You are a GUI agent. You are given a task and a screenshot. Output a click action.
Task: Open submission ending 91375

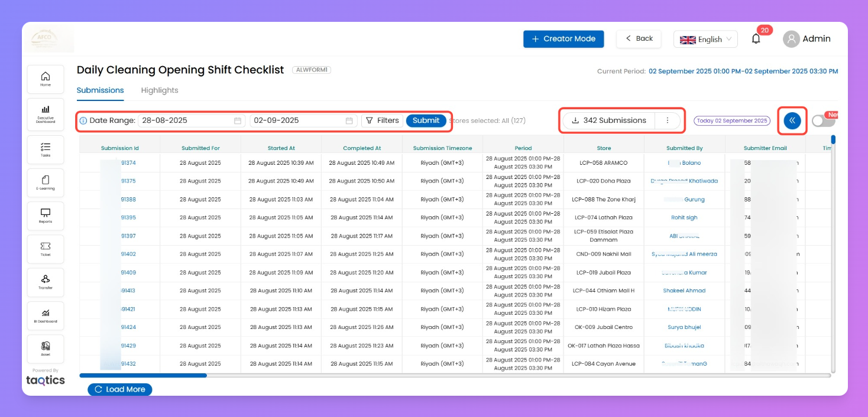pos(128,181)
